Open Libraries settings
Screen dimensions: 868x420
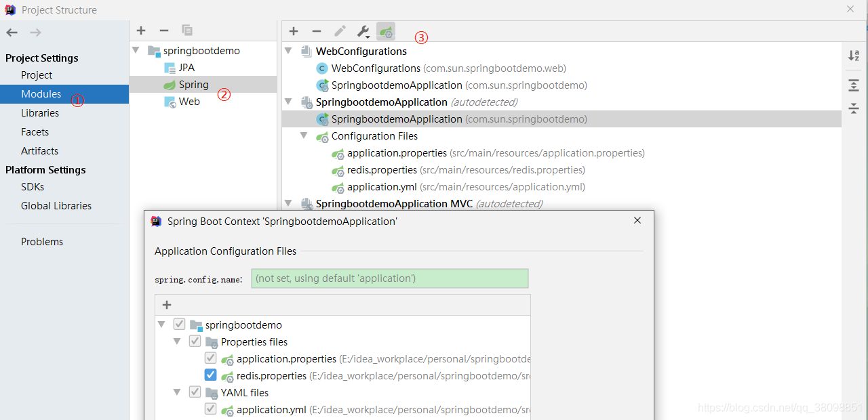(x=40, y=113)
